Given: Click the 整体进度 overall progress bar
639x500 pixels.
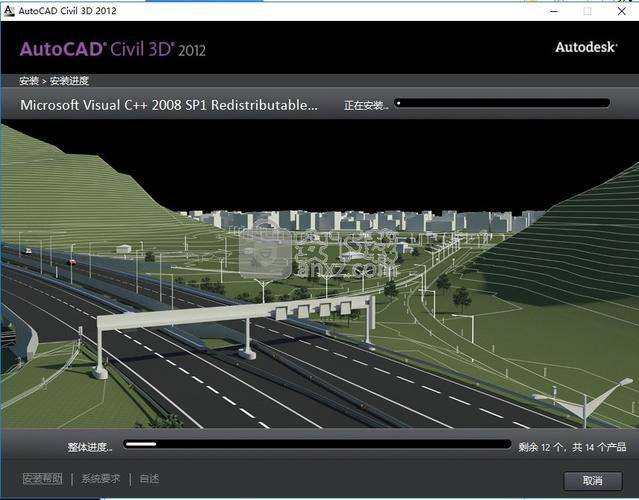Looking at the screenshot, I should pyautogui.click(x=317, y=444).
